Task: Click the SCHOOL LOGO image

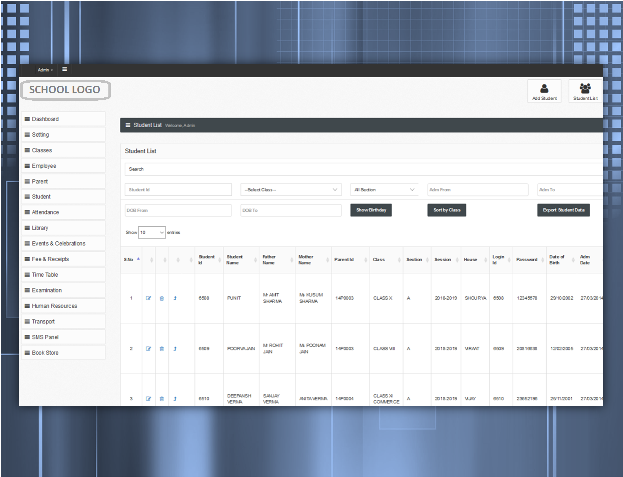Action: (x=66, y=90)
